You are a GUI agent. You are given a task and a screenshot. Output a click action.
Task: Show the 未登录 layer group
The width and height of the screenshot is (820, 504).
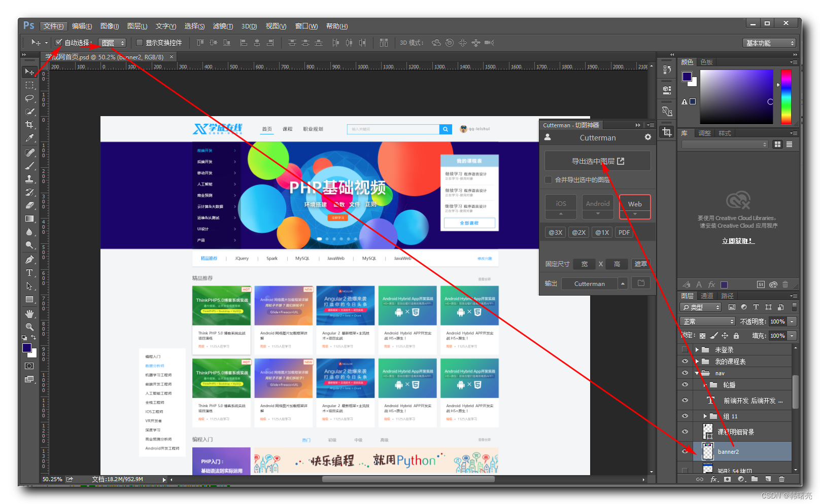click(685, 350)
